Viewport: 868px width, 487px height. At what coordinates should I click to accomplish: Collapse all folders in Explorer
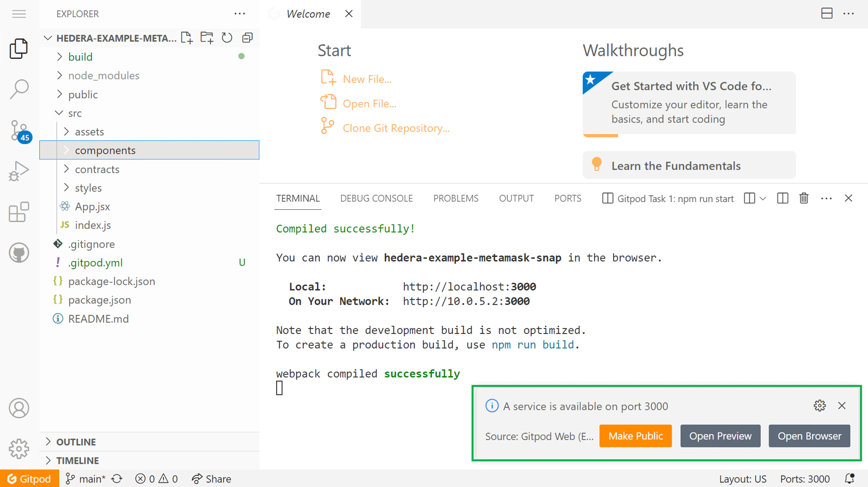247,38
